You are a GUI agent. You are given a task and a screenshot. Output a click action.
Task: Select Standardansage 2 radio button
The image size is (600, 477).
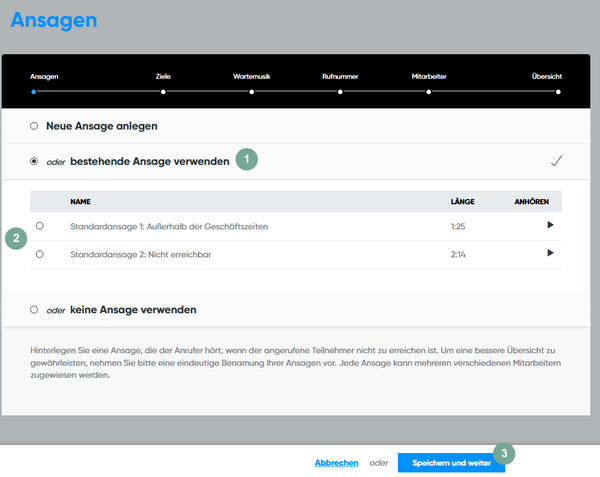(39, 254)
